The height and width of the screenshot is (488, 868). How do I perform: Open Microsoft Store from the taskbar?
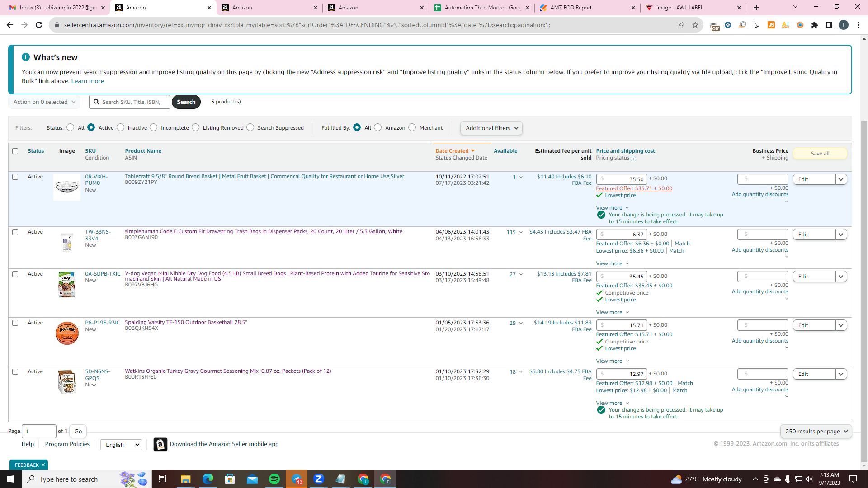coord(230,479)
